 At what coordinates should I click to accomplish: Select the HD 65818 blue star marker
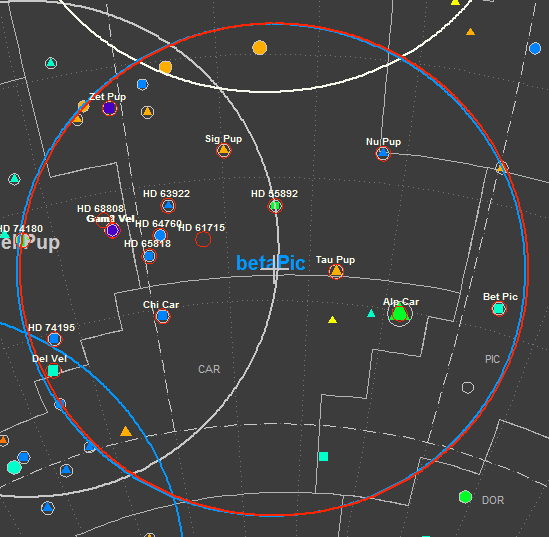tap(149, 256)
